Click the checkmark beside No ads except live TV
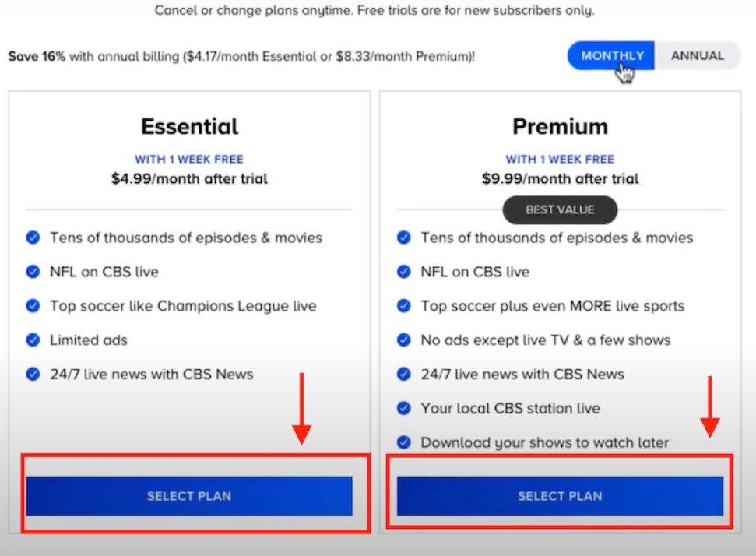The height and width of the screenshot is (556, 756). [x=404, y=340]
